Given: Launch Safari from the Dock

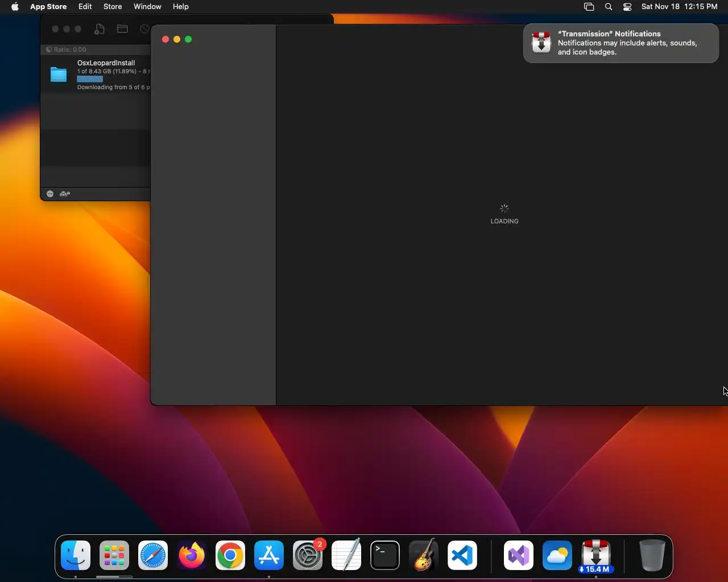Looking at the screenshot, I should (153, 555).
